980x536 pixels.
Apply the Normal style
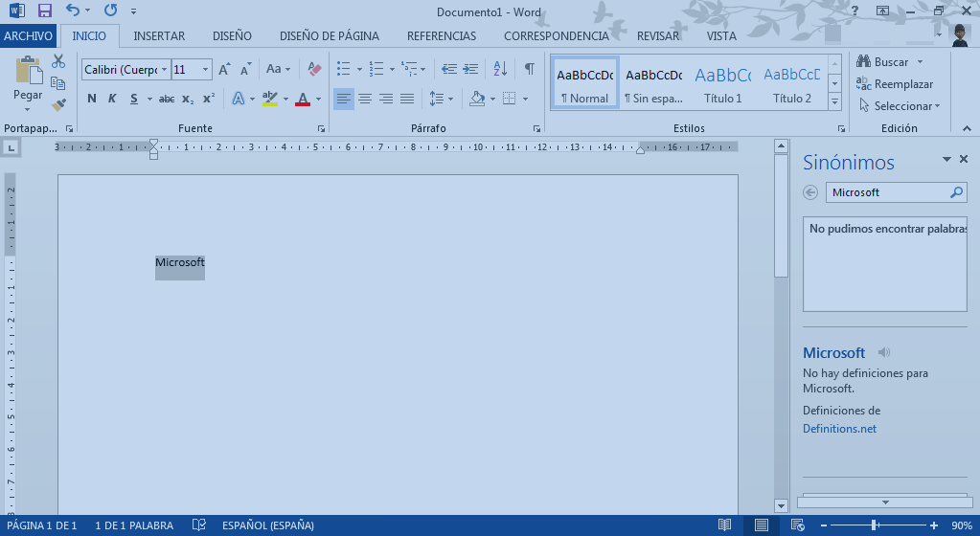tap(585, 83)
